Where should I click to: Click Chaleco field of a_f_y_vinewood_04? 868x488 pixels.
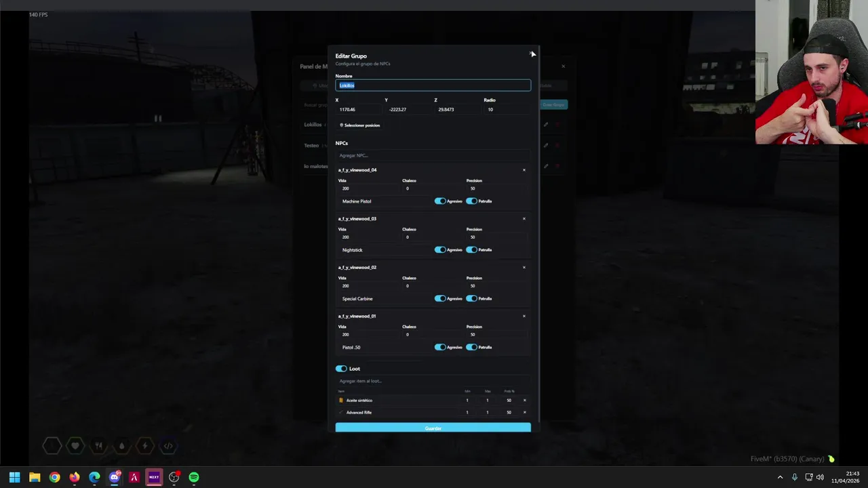[x=432, y=188]
